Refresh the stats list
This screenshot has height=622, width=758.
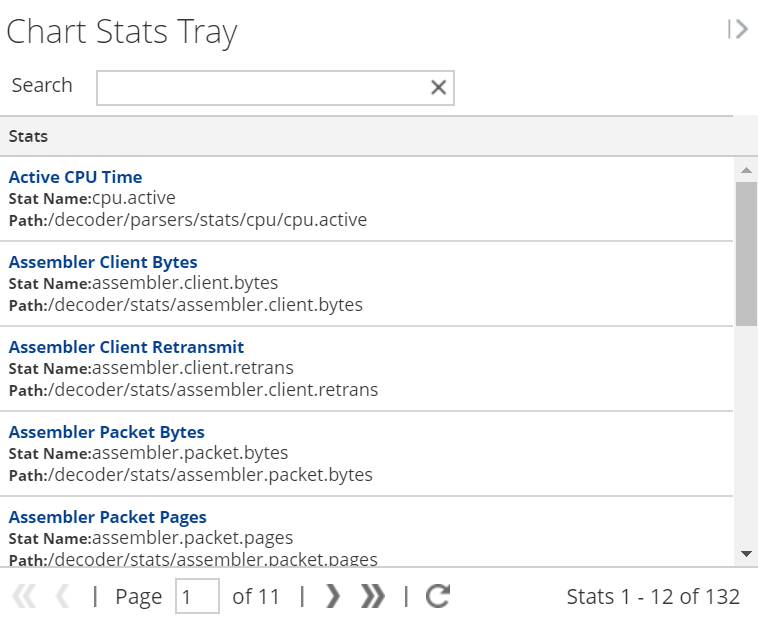click(x=437, y=597)
